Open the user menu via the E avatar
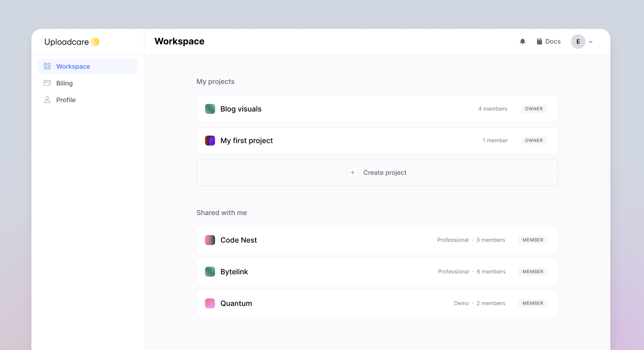 point(578,41)
